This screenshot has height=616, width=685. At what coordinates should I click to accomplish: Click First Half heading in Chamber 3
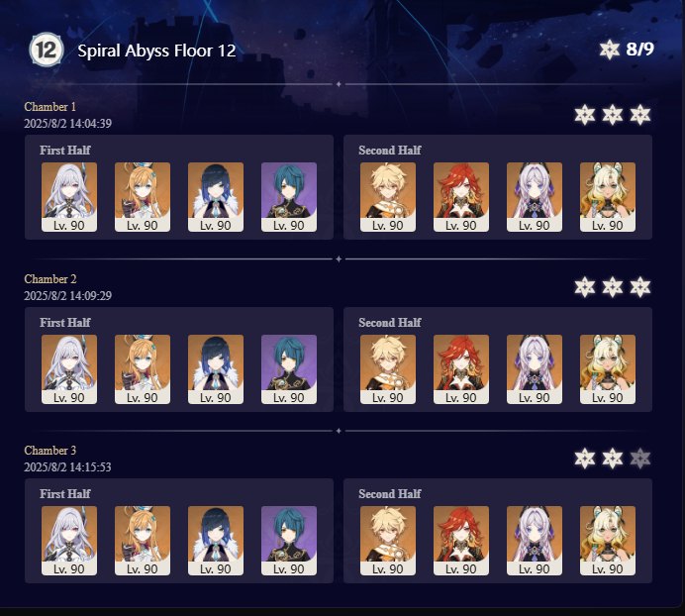click(x=65, y=493)
